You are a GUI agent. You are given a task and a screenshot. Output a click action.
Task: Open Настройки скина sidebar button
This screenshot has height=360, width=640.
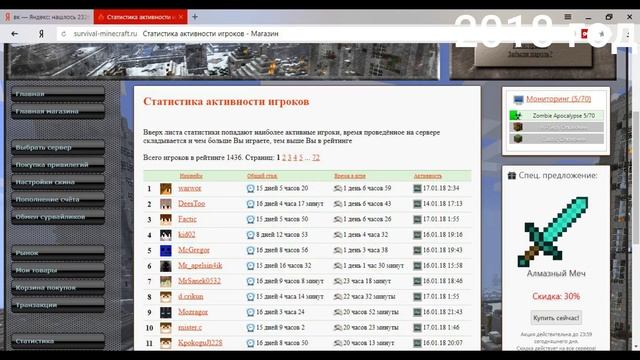[58, 182]
